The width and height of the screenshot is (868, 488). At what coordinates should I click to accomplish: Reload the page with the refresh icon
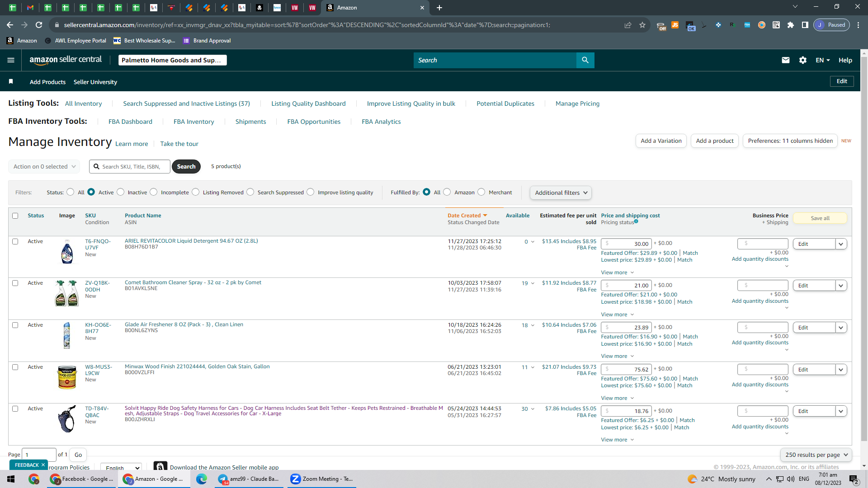point(39,25)
